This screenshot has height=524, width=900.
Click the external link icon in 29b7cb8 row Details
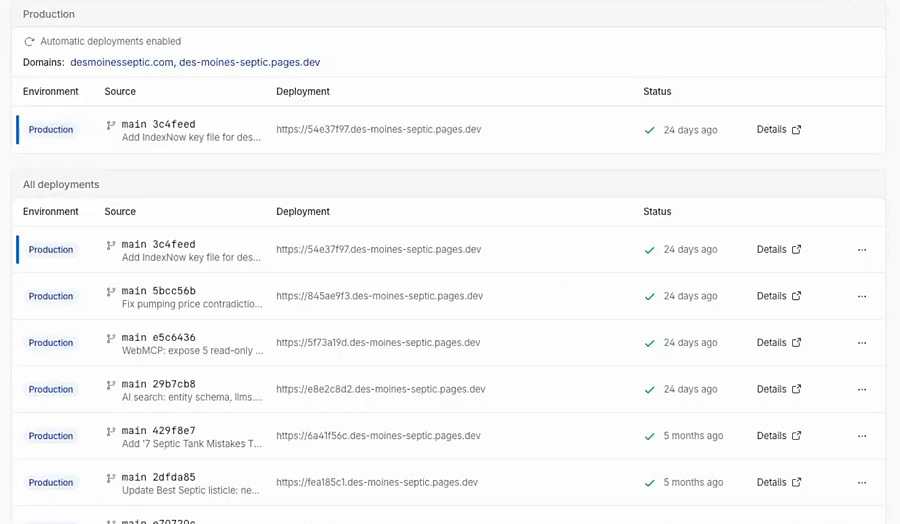pos(796,389)
